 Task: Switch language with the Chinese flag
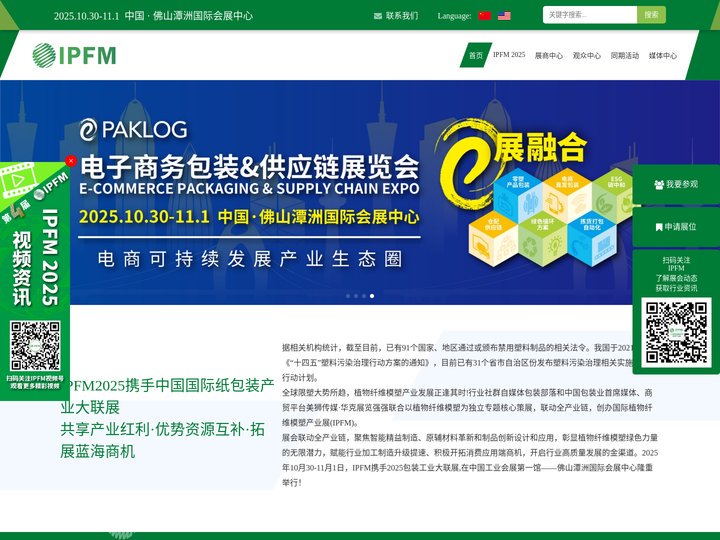[484, 16]
